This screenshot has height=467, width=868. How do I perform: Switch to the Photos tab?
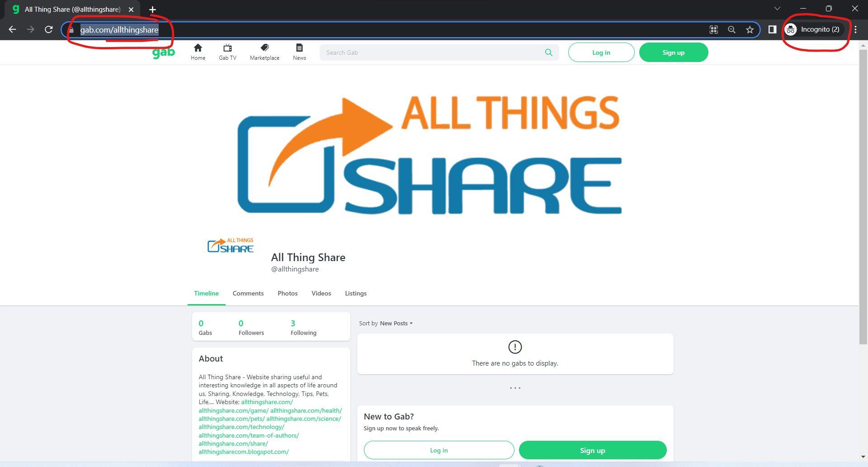pyautogui.click(x=288, y=293)
